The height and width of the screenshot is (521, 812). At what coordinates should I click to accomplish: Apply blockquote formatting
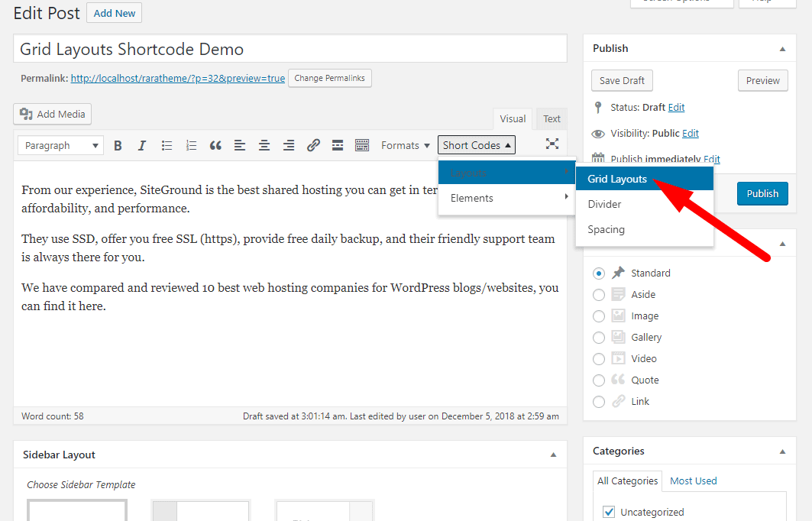click(215, 145)
